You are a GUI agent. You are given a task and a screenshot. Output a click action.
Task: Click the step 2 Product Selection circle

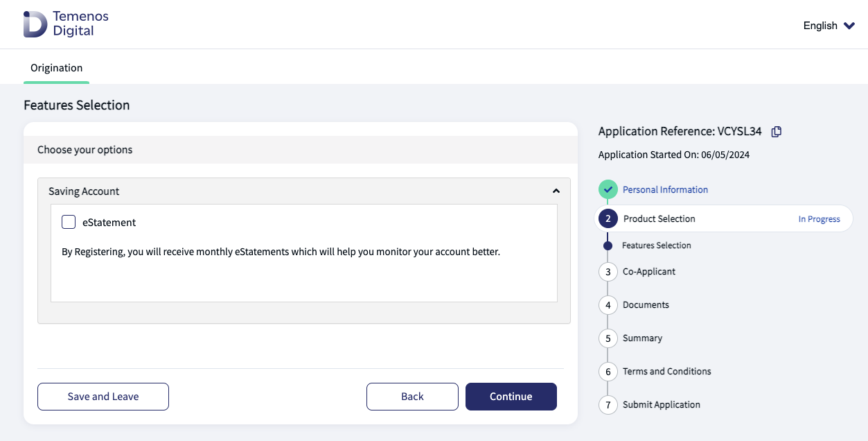pos(608,218)
